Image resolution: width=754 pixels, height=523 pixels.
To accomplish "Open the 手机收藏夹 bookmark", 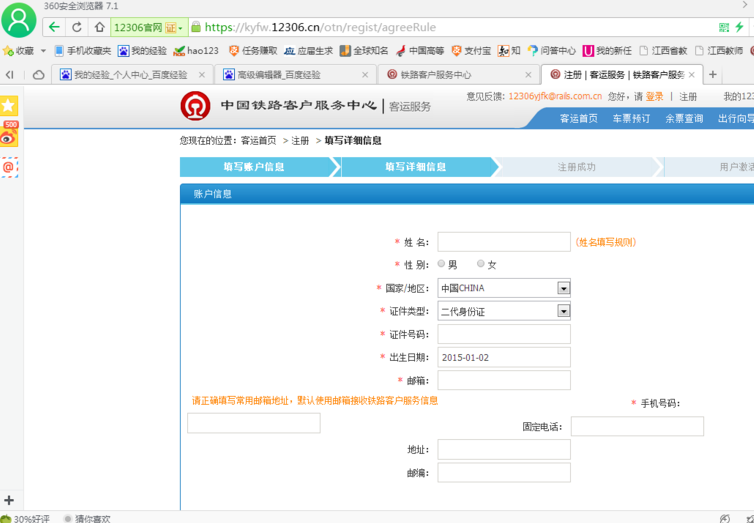I will coord(83,50).
